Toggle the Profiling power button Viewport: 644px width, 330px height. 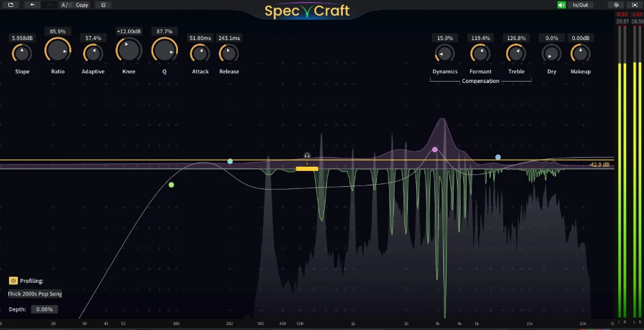point(13,281)
